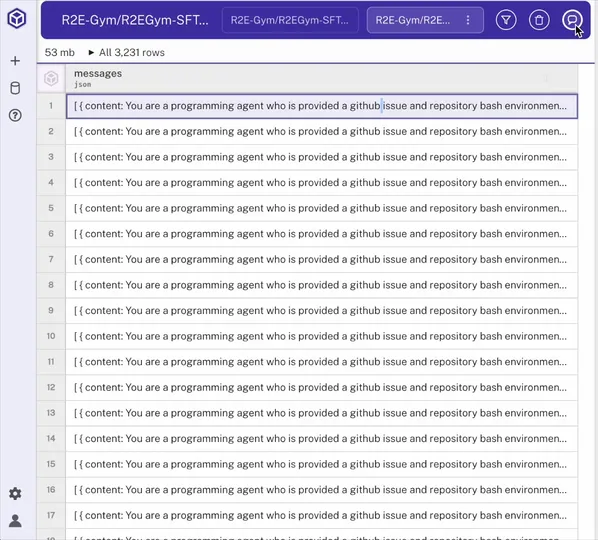
Task: Select the messages cell in row 1
Action: [x=322, y=106]
